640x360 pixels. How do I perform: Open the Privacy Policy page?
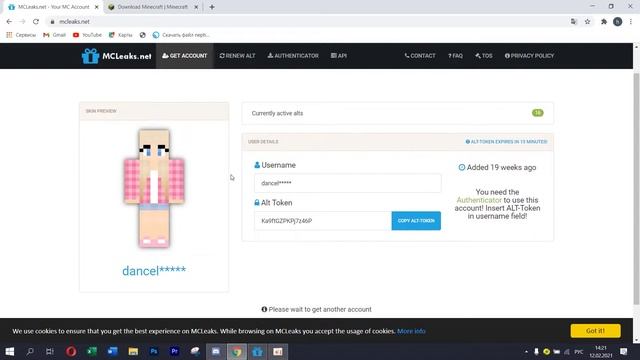(x=529, y=56)
